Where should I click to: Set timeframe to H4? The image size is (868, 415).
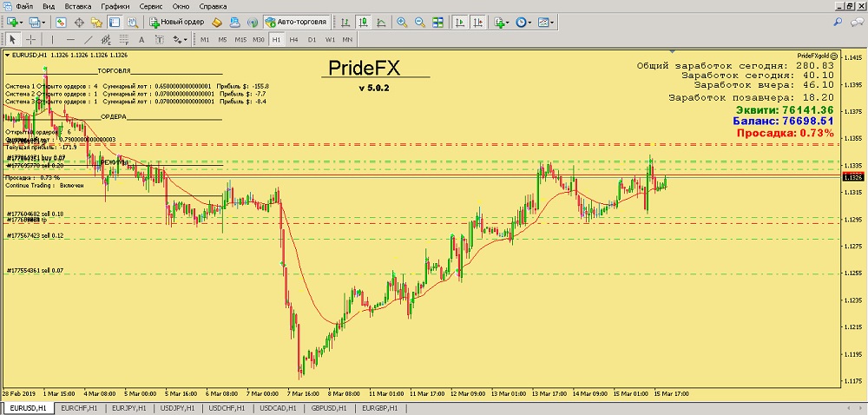(293, 39)
